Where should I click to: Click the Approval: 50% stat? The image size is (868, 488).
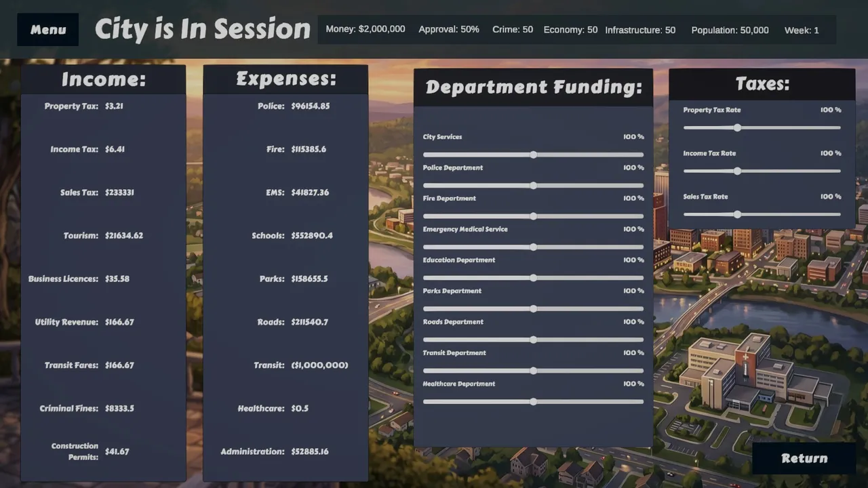tap(449, 29)
